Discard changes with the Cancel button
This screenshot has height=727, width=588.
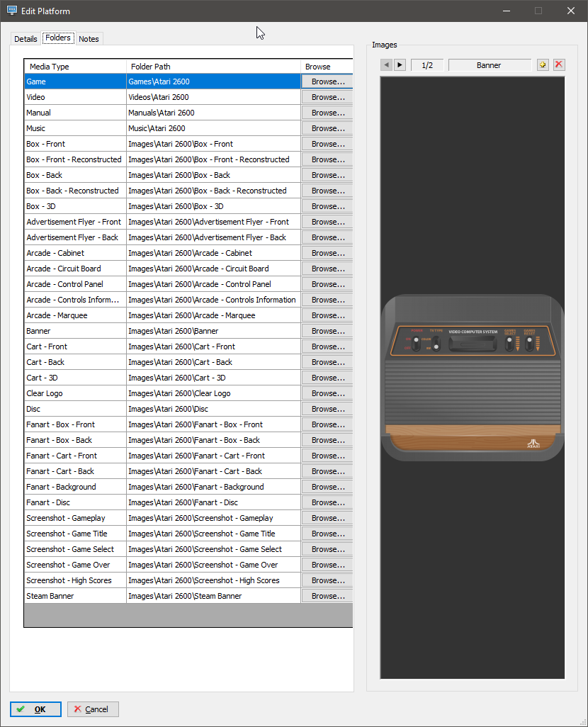click(x=93, y=709)
